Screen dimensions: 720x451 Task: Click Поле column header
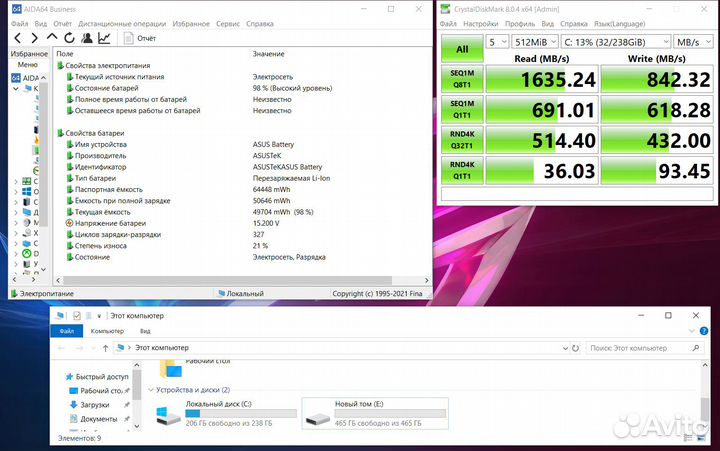point(65,54)
